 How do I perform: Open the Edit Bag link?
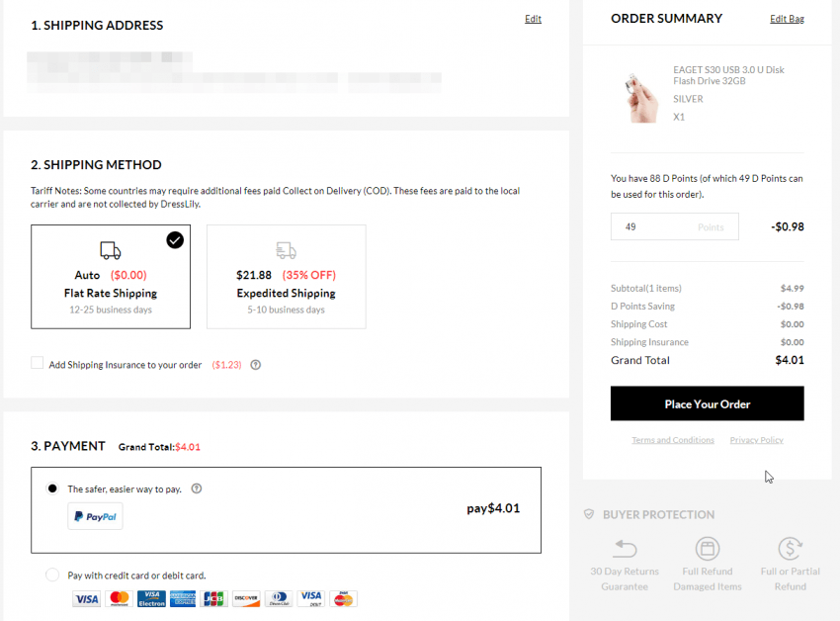[787, 19]
